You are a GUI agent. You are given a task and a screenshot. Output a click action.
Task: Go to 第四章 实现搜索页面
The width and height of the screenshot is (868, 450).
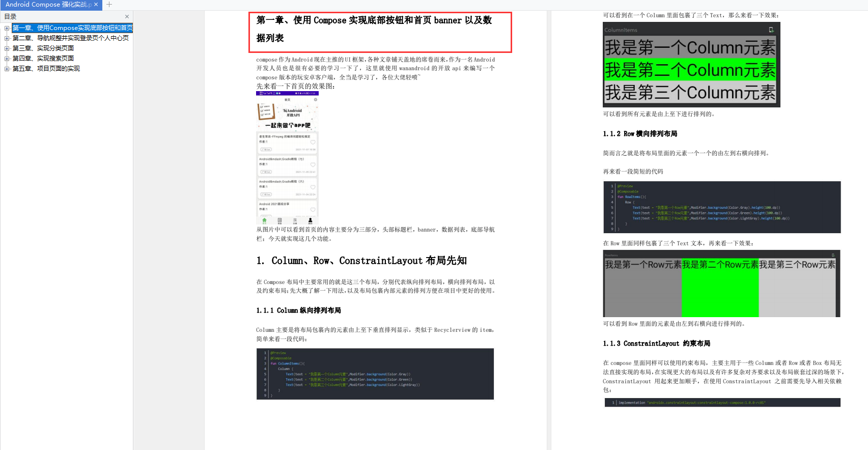point(43,59)
